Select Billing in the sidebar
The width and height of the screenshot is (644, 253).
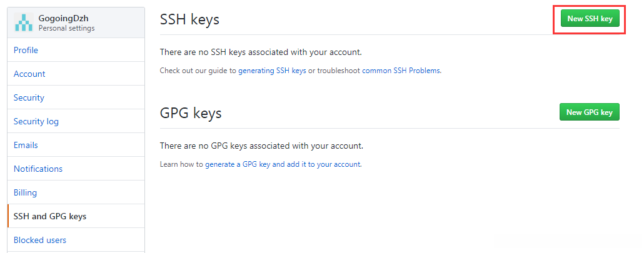point(25,192)
